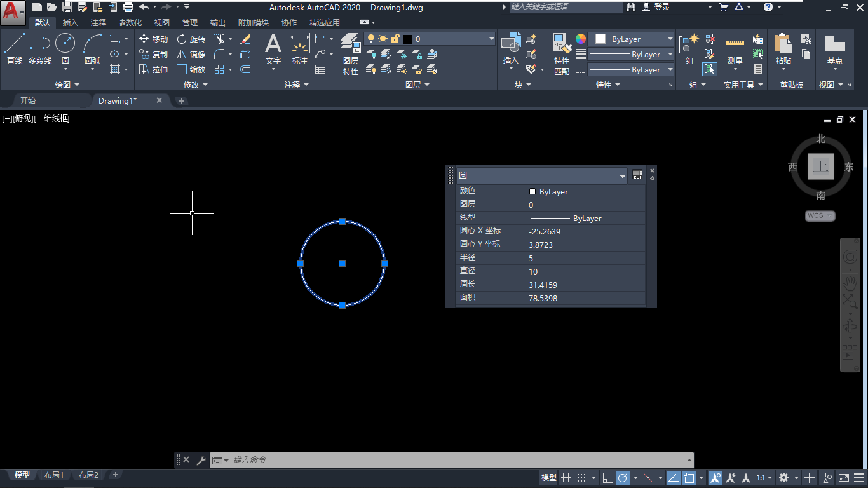Select the 直线 (Line) tool
Viewport: 868px width, 488px height.
(14, 49)
